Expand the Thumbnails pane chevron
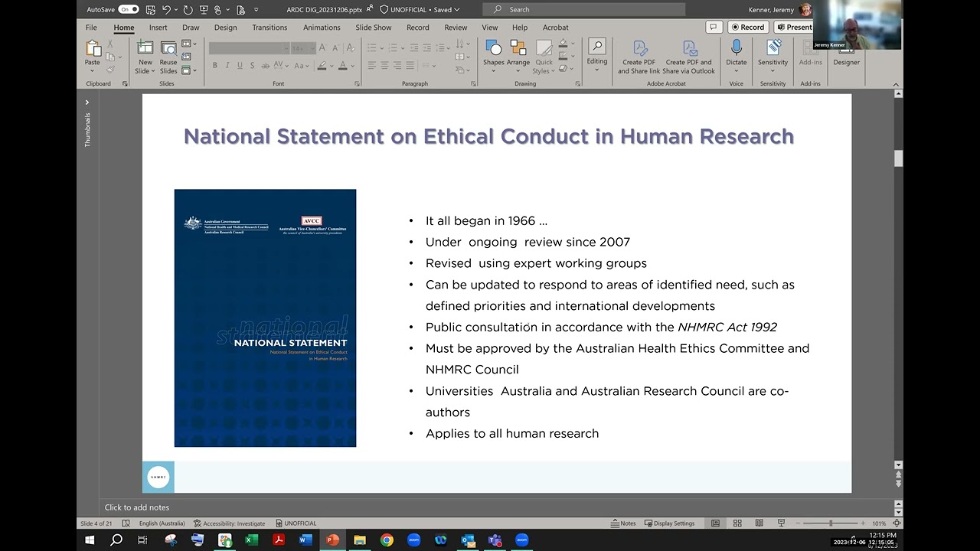 (87, 102)
